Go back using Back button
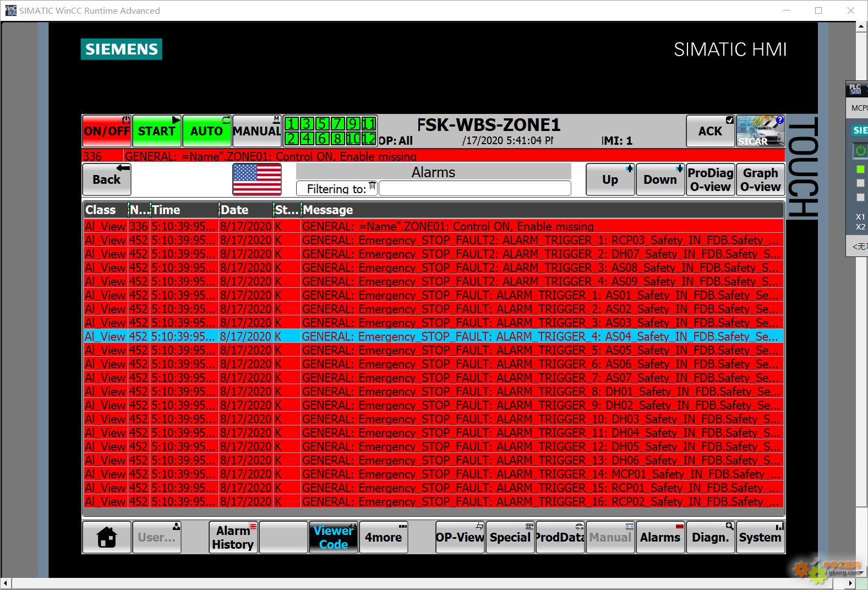 pos(107,179)
